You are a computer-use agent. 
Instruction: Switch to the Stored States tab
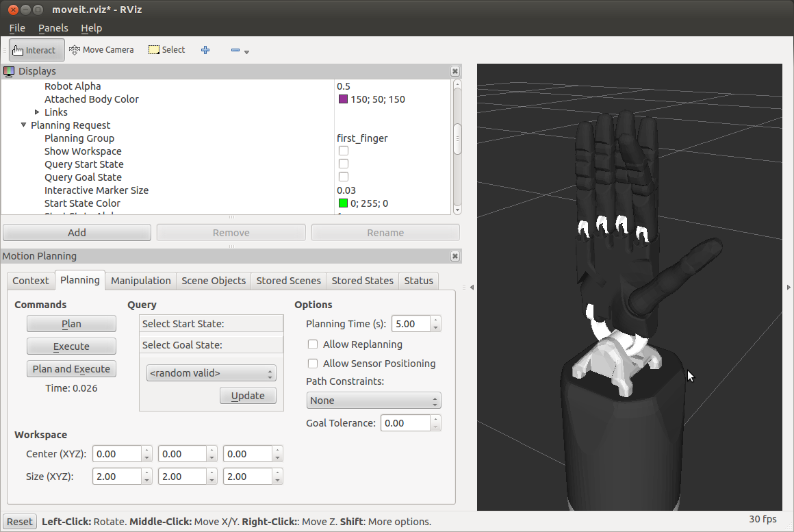362,281
